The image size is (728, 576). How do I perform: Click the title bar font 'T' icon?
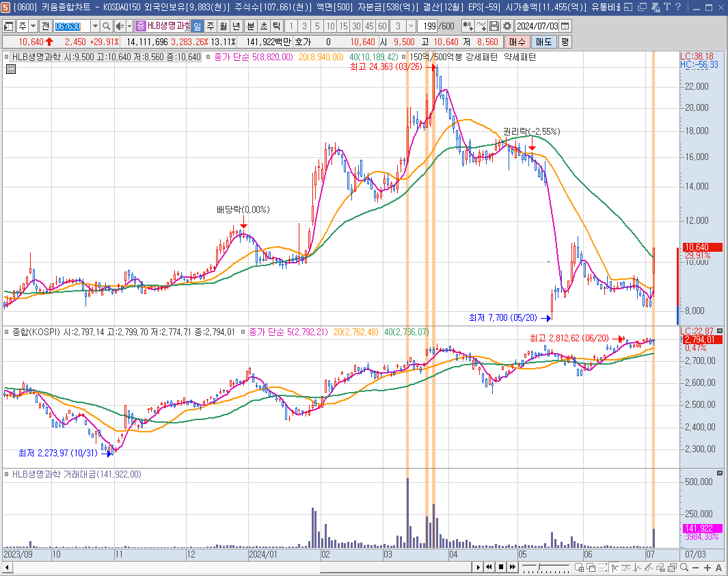(667, 7)
